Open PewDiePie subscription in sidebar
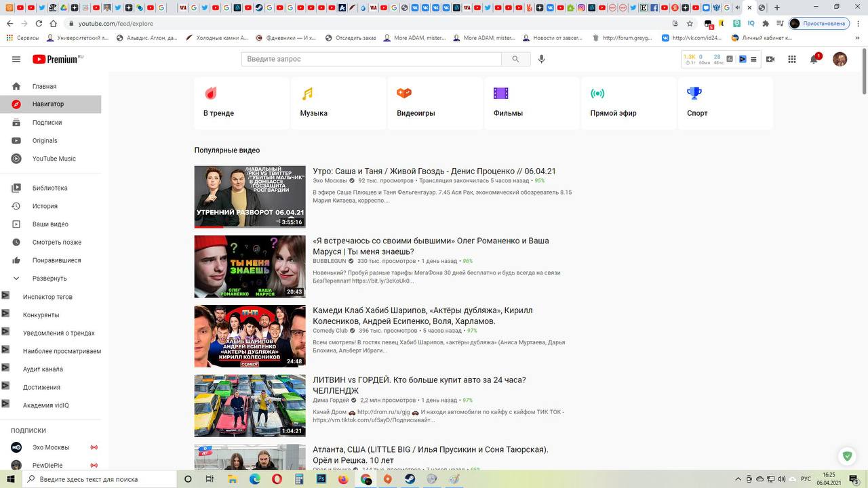The image size is (868, 488). coord(51,465)
